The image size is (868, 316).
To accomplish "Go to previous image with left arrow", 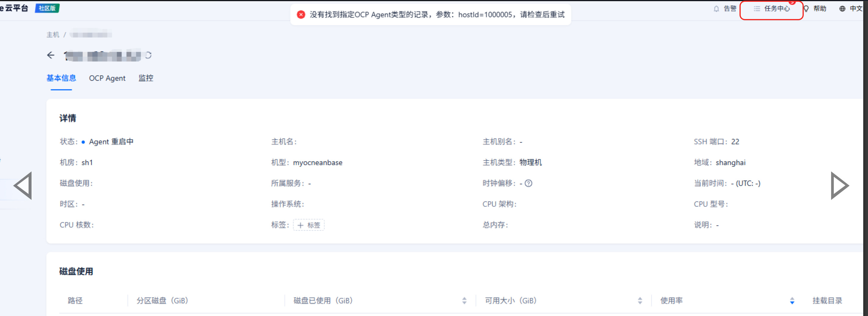I will 23,186.
